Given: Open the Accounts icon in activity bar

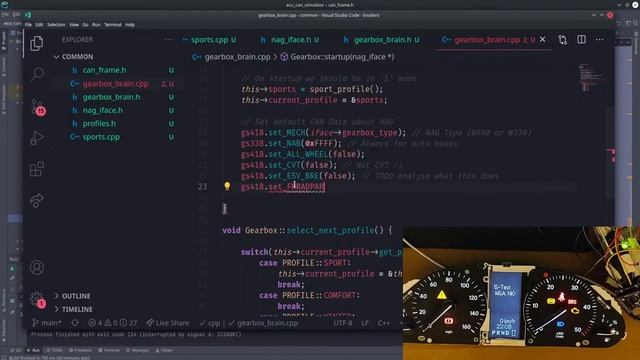Looking at the screenshot, I should (37, 267).
